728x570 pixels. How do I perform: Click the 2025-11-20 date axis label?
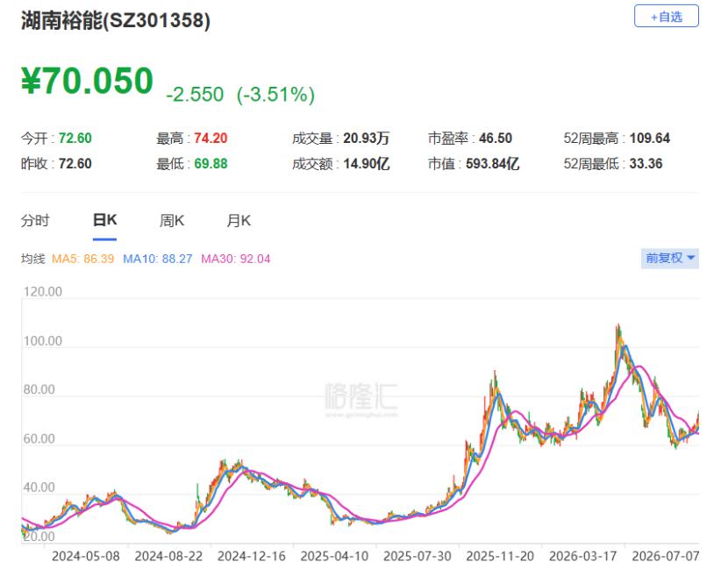point(500,556)
